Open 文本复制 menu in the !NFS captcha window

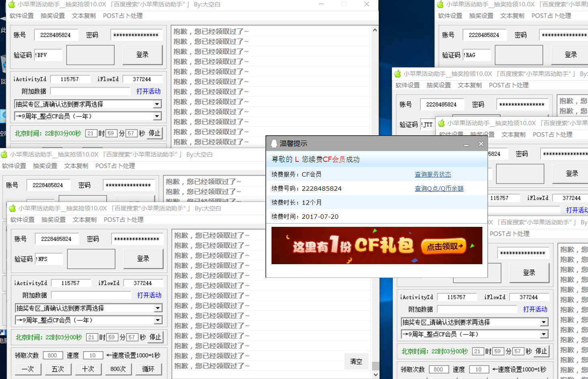tap(85, 220)
